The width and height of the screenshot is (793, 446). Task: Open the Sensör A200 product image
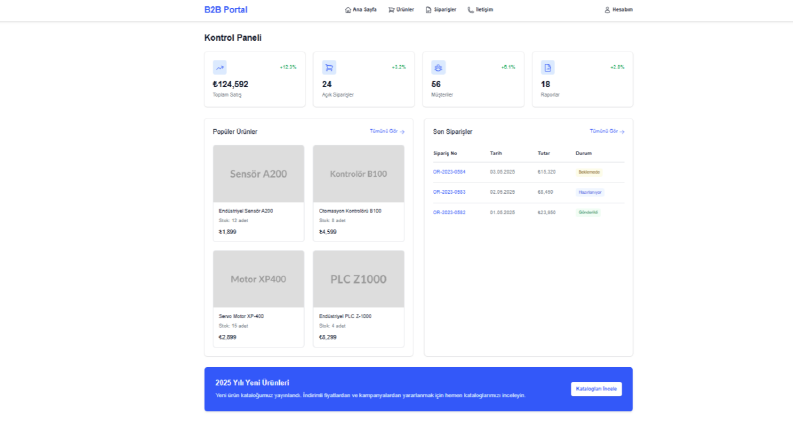click(258, 174)
